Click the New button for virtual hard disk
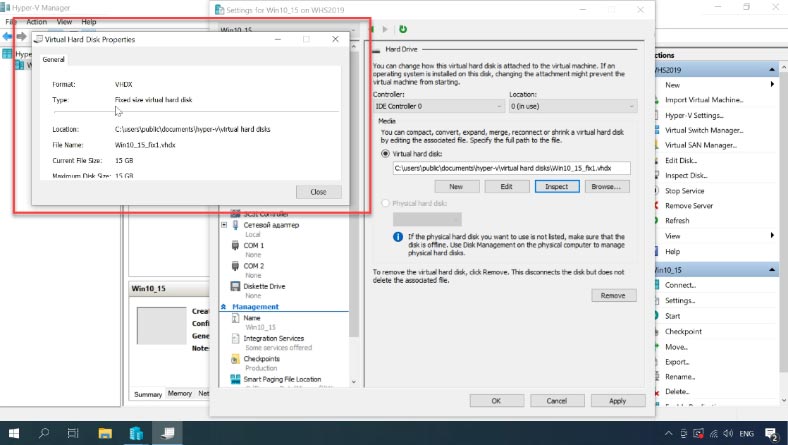Viewport: 788px width, 445px height. (456, 187)
